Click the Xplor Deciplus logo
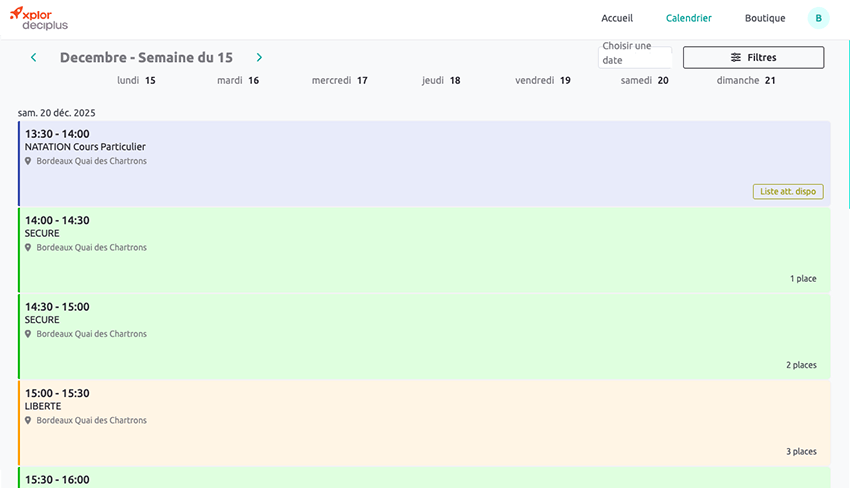The width and height of the screenshot is (850, 488). 39,18
